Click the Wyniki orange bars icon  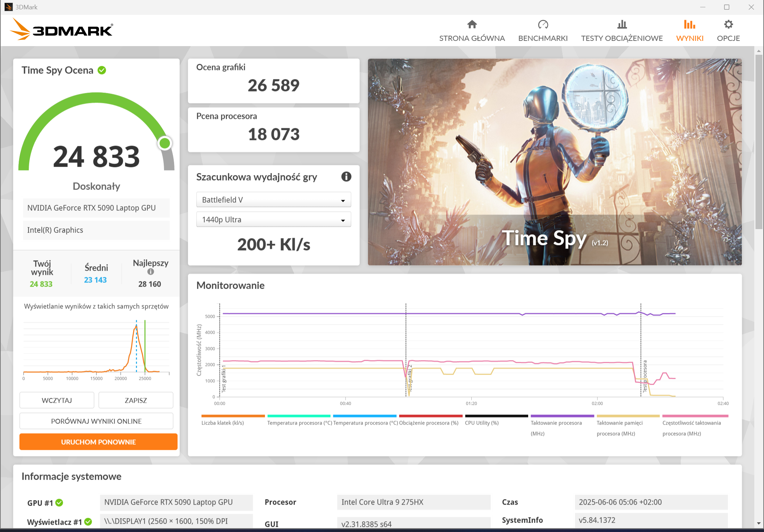(x=689, y=24)
